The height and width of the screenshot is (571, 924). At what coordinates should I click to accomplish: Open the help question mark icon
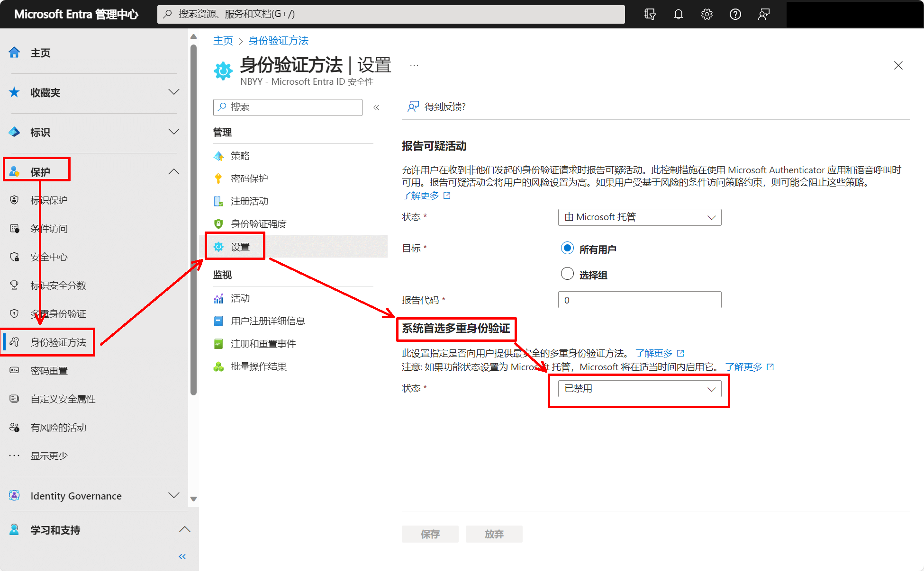pyautogui.click(x=735, y=14)
